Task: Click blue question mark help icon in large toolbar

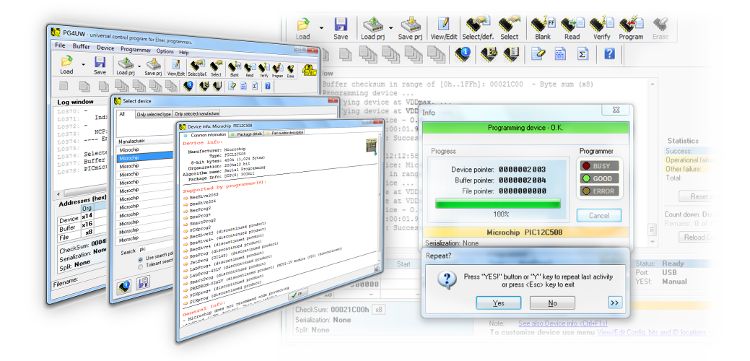Action: [609, 54]
